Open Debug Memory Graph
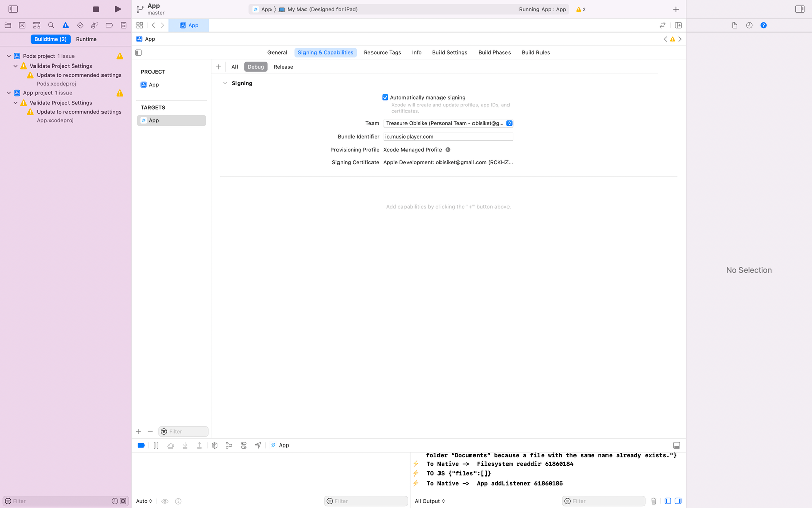 pos(229,446)
